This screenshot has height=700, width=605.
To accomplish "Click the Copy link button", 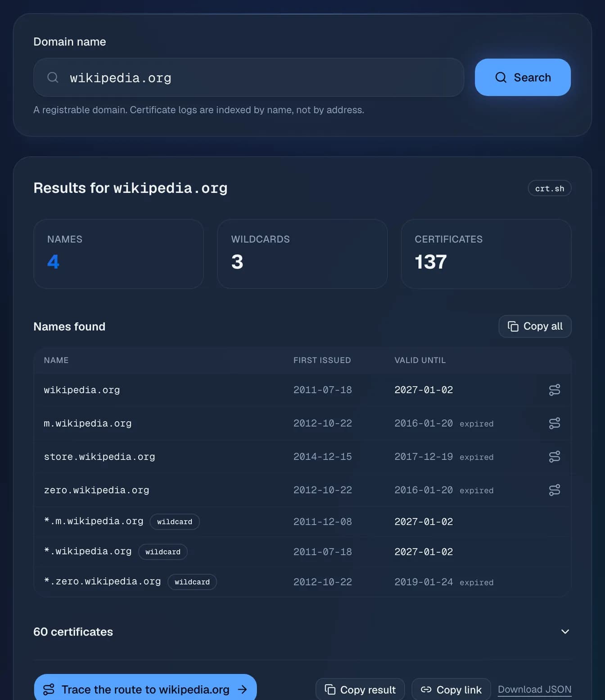I will tap(451, 690).
